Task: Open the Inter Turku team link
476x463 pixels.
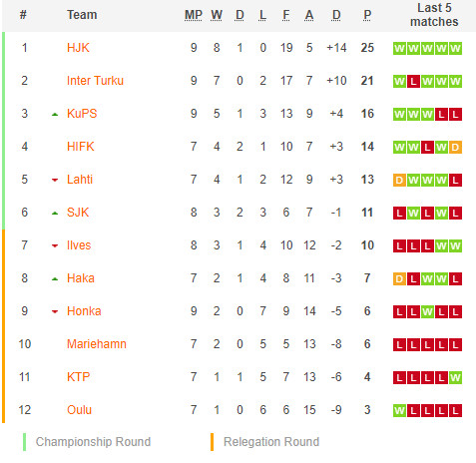Action: coord(95,81)
